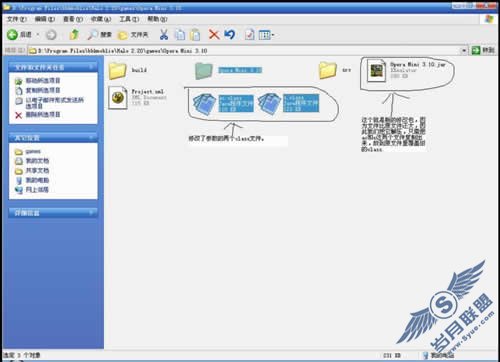This screenshot has width=500, height=362.
Task: Click the delete selected items link
Action: [x=43, y=115]
